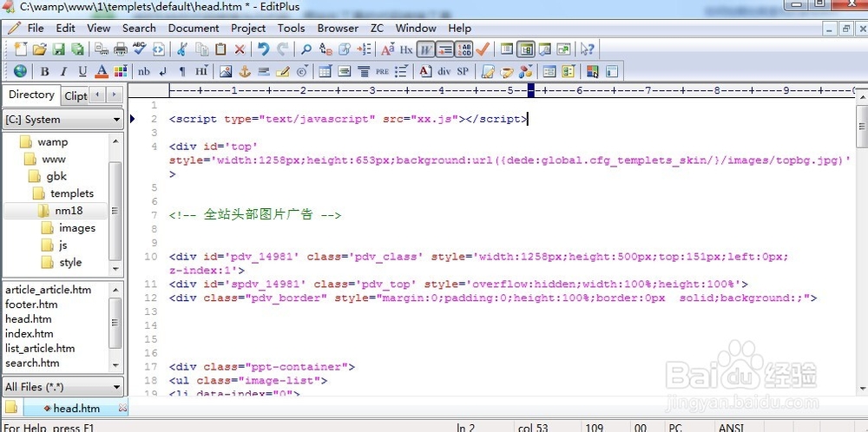Select the images folder in tree

(x=77, y=228)
